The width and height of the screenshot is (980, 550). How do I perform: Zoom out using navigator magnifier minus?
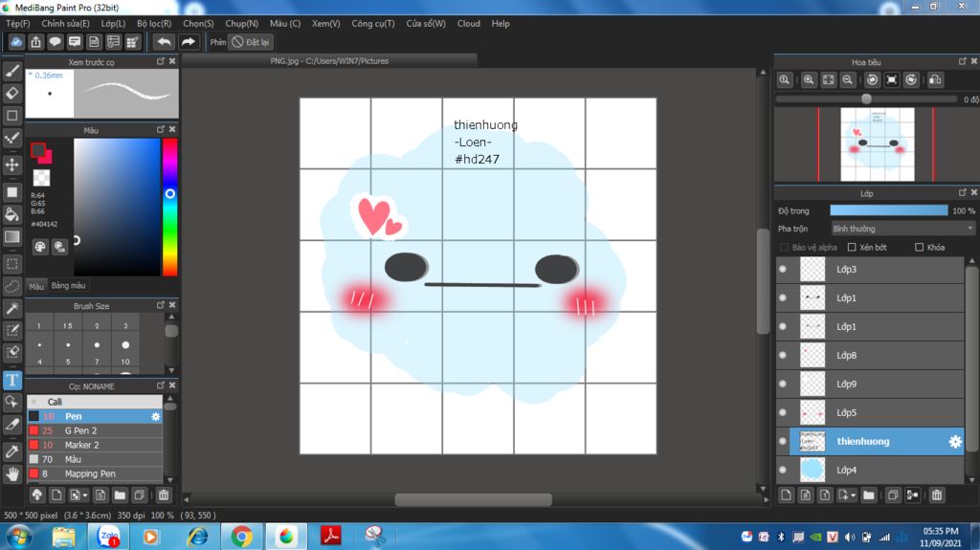848,80
